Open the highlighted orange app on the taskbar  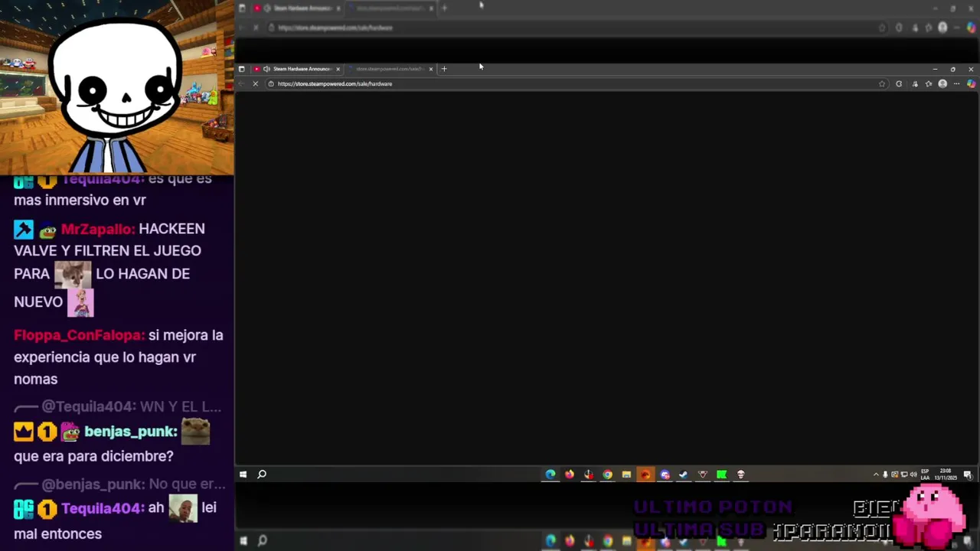[x=645, y=474]
